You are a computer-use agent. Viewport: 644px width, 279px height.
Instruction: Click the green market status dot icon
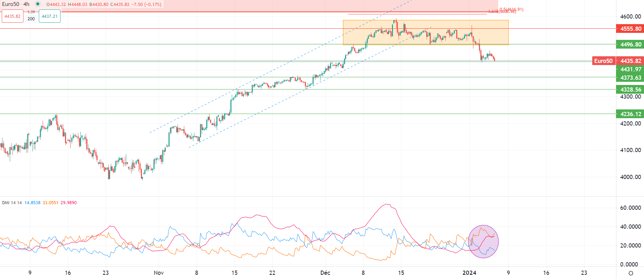click(x=38, y=4)
